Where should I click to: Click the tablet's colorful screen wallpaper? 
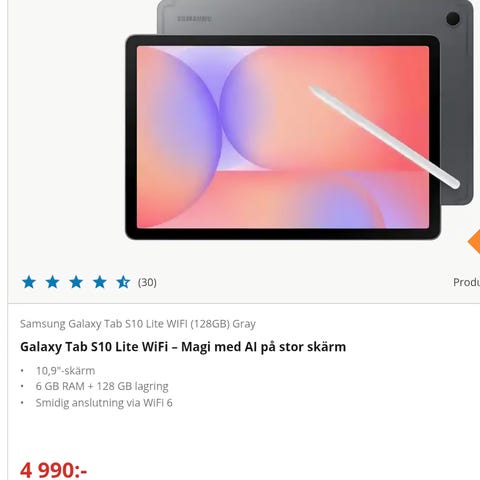(x=283, y=137)
